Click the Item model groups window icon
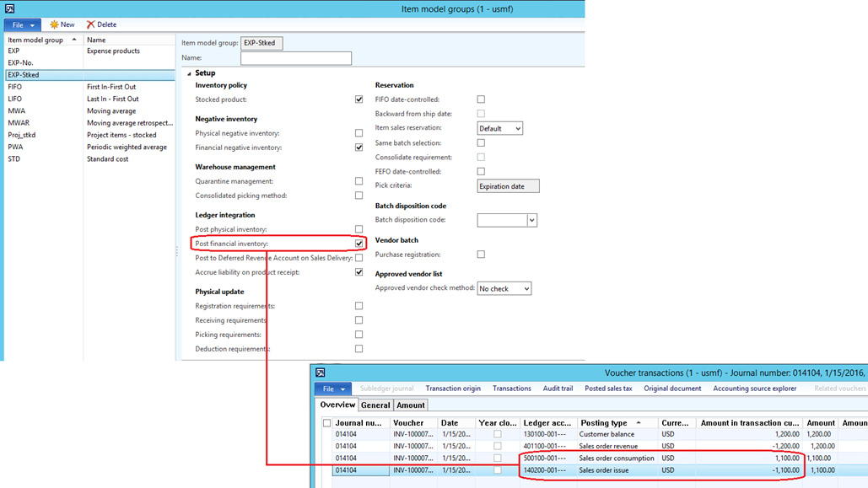Viewport: 868px width, 488px height. tap(10, 8)
